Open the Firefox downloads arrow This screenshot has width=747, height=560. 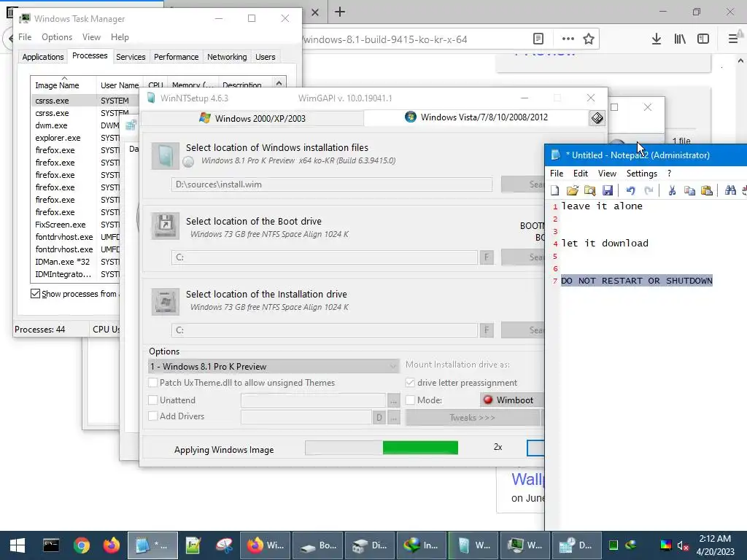coord(656,39)
